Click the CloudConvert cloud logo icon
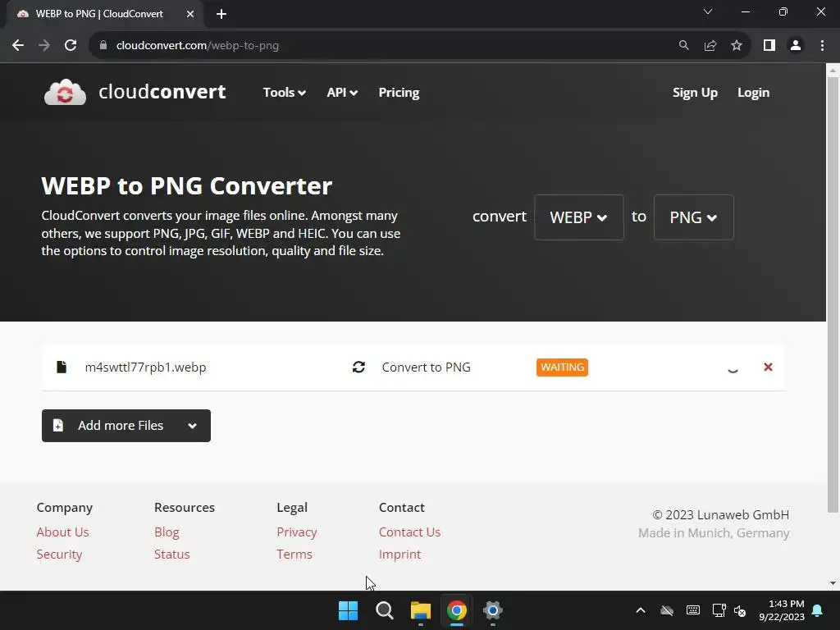The height and width of the screenshot is (630, 840). [65, 92]
